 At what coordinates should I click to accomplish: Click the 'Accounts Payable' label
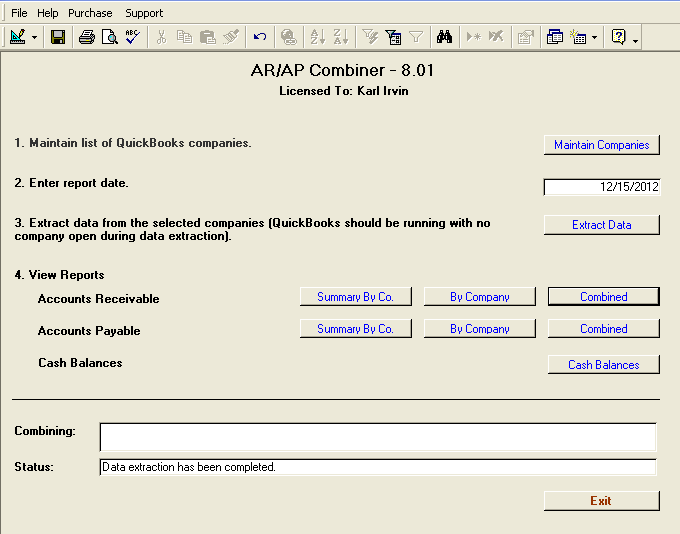(89, 331)
